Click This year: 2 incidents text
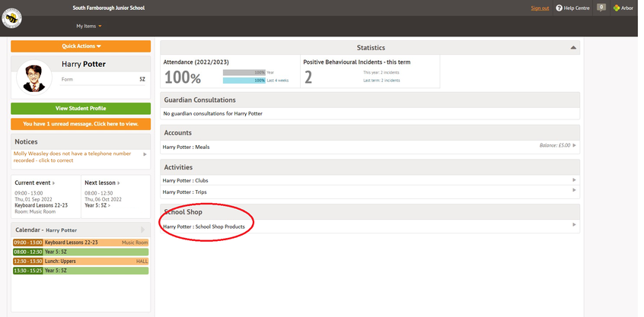The height and width of the screenshot is (317, 644). (381, 72)
